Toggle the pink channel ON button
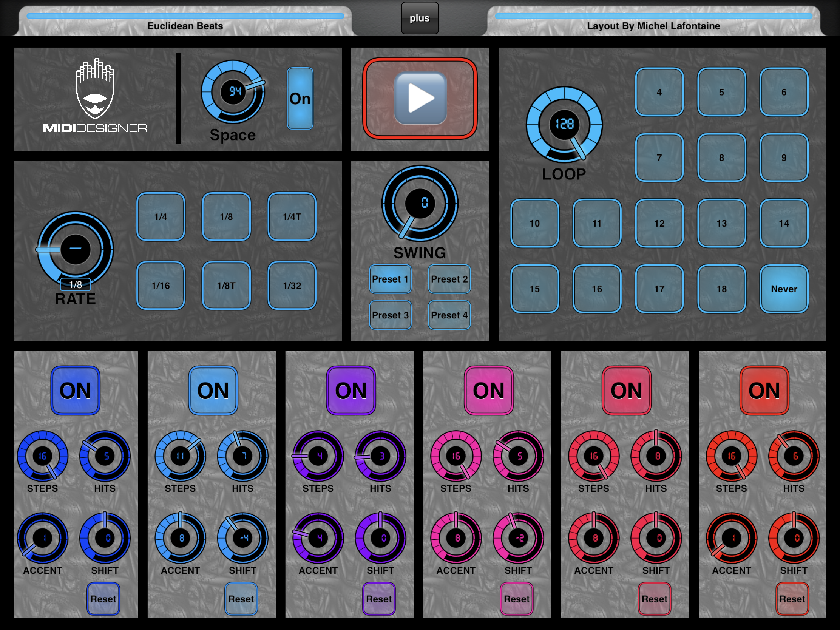The image size is (840, 630). click(489, 391)
